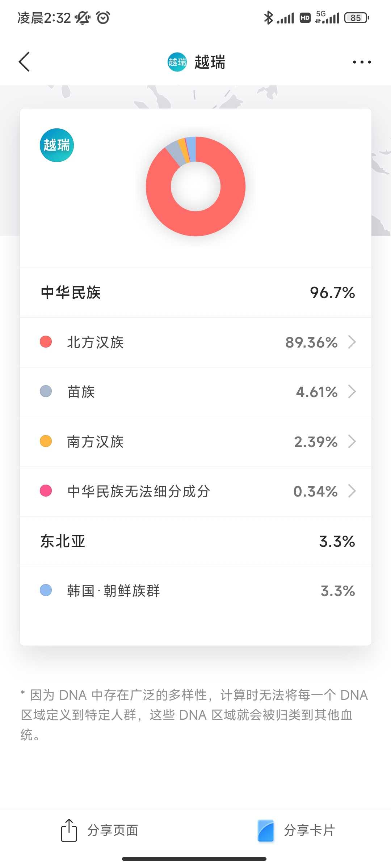Expand the 北方汉族 89.36% chevron
This screenshot has height=868, width=391.
point(352,342)
